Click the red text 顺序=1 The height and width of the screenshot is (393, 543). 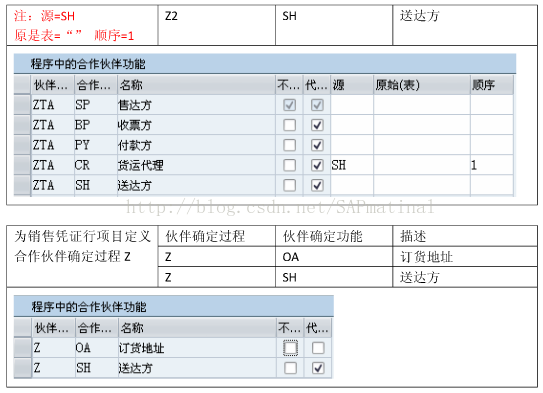(x=114, y=35)
